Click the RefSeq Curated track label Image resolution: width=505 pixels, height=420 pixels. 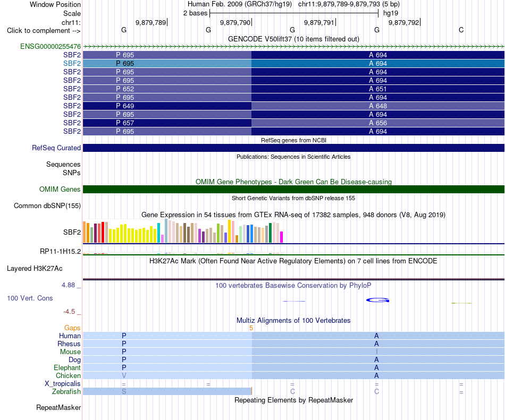(x=56, y=148)
